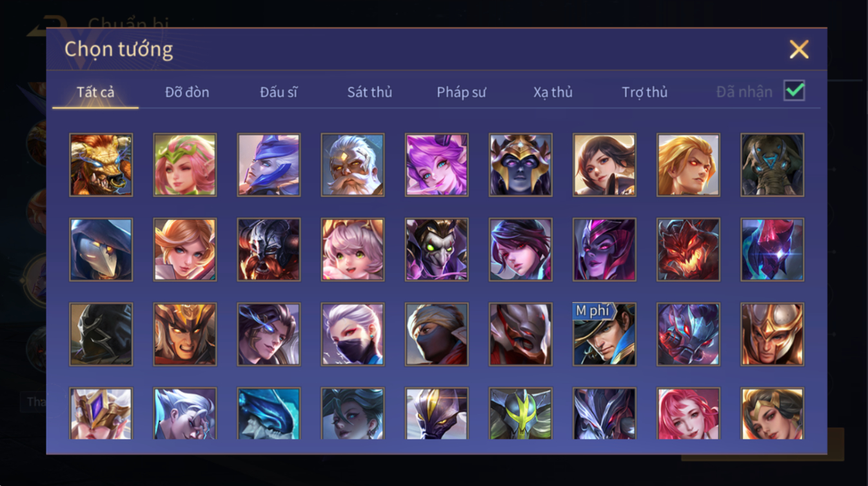The height and width of the screenshot is (486, 868).
Task: Choose the hero marked 'M phí'
Action: pos(604,334)
